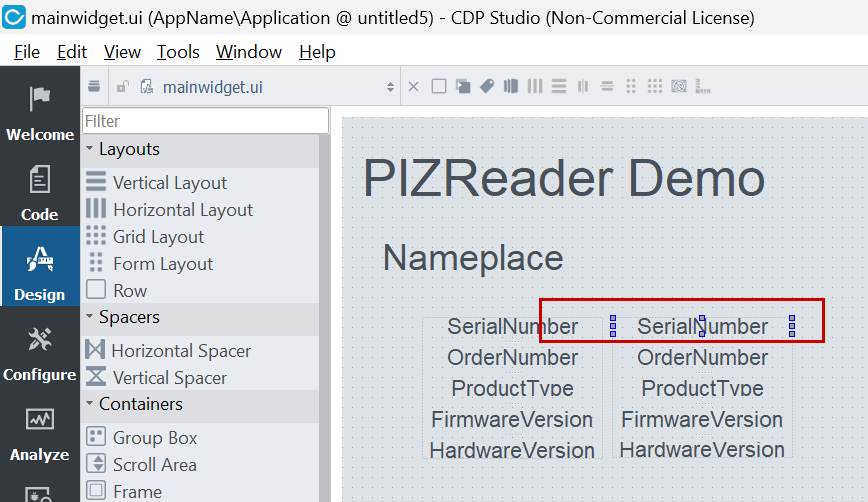
Task: Select left column ProductType label
Action: [513, 388]
